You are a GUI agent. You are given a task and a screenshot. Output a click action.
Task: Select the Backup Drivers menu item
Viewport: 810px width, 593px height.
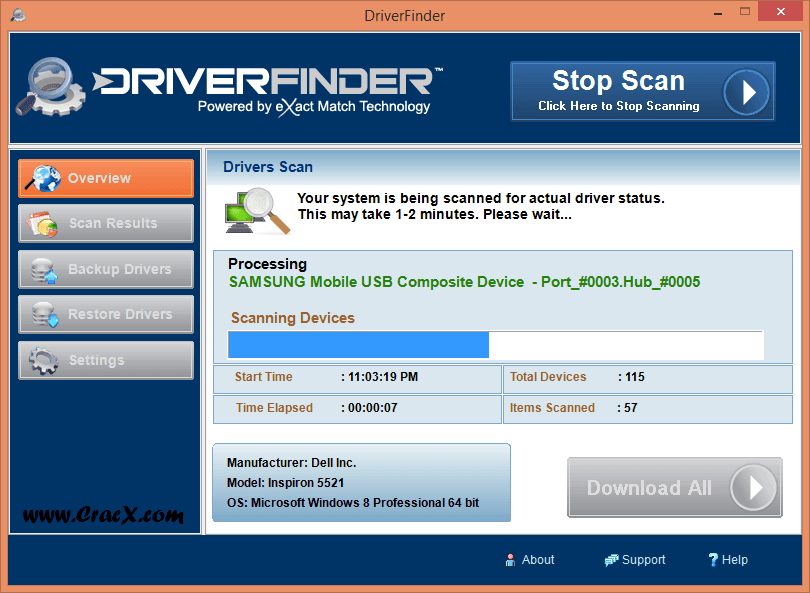(118, 270)
